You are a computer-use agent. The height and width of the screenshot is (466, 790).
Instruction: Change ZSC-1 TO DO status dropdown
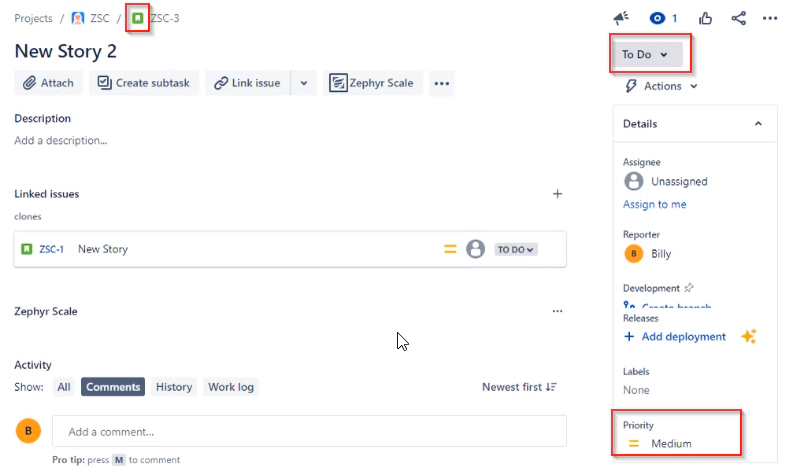click(x=516, y=249)
